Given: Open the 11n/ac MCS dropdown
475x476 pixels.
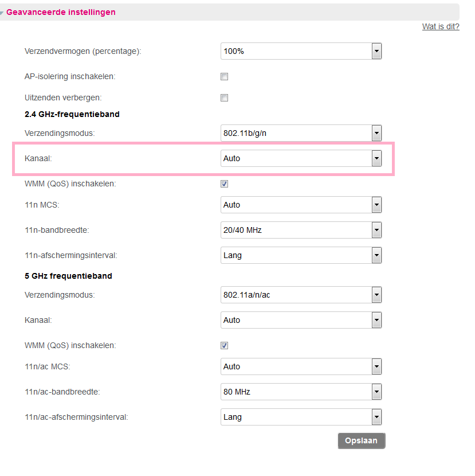Looking at the screenshot, I should (301, 366).
